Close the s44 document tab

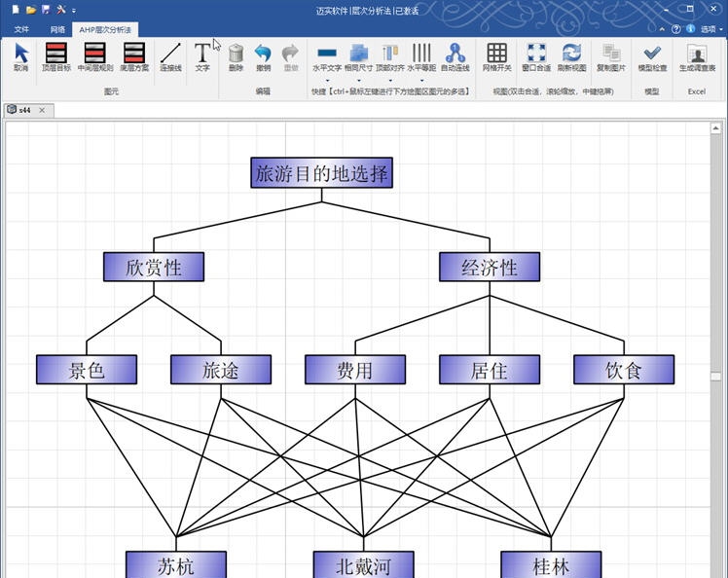(42, 110)
